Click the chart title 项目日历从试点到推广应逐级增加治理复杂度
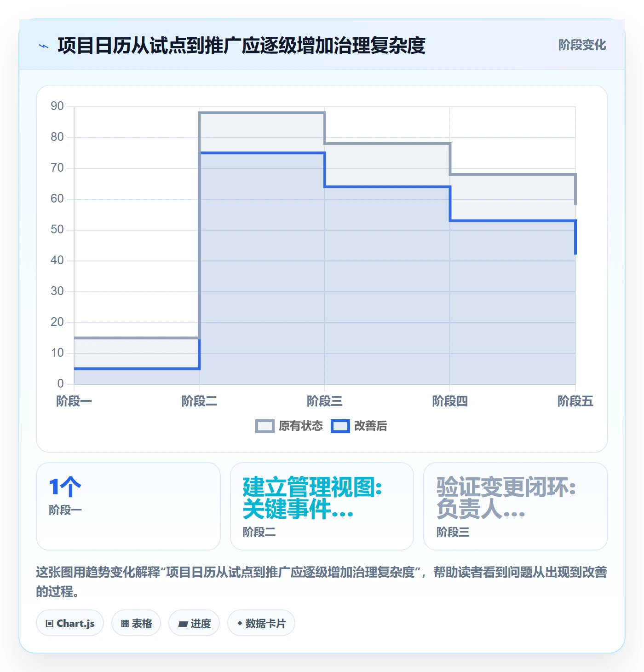644x672 pixels. pos(241,46)
